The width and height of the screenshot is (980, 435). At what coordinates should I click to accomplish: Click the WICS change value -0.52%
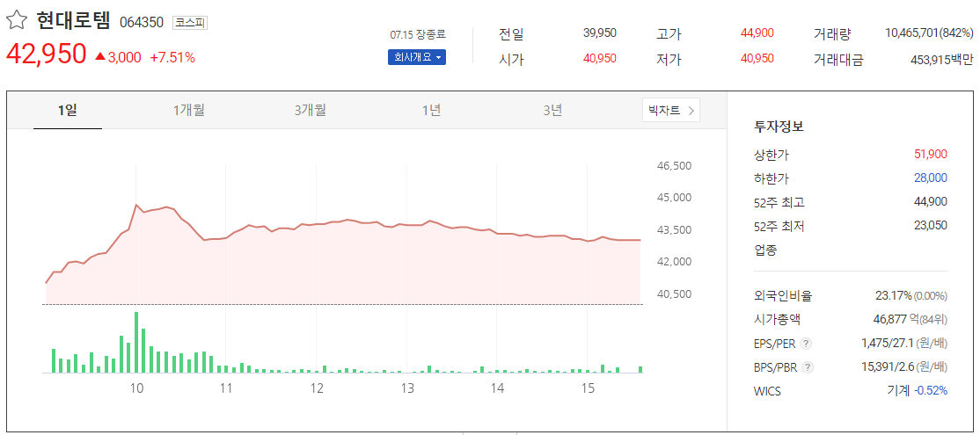tap(931, 391)
